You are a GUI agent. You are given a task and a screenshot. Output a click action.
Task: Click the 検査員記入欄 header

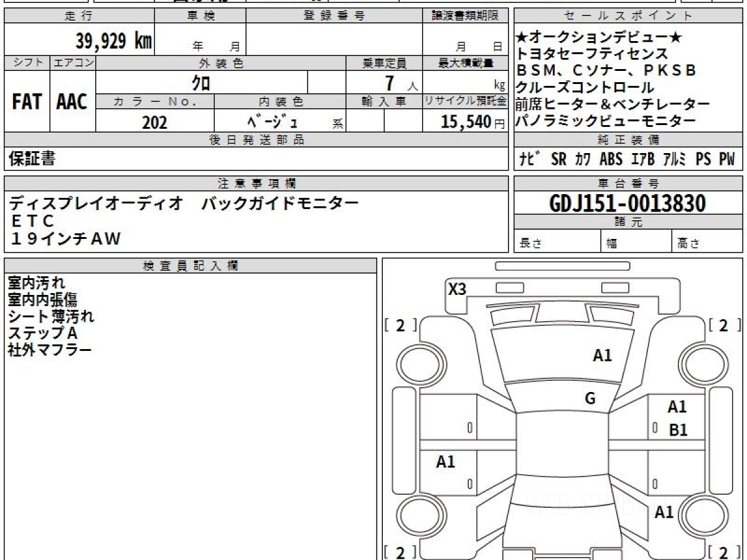(190, 266)
